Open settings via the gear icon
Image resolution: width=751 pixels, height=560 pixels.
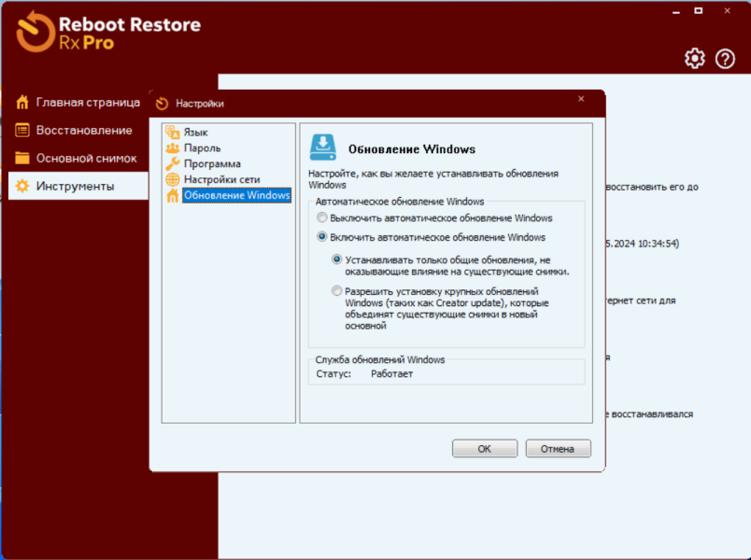pyautogui.click(x=694, y=59)
